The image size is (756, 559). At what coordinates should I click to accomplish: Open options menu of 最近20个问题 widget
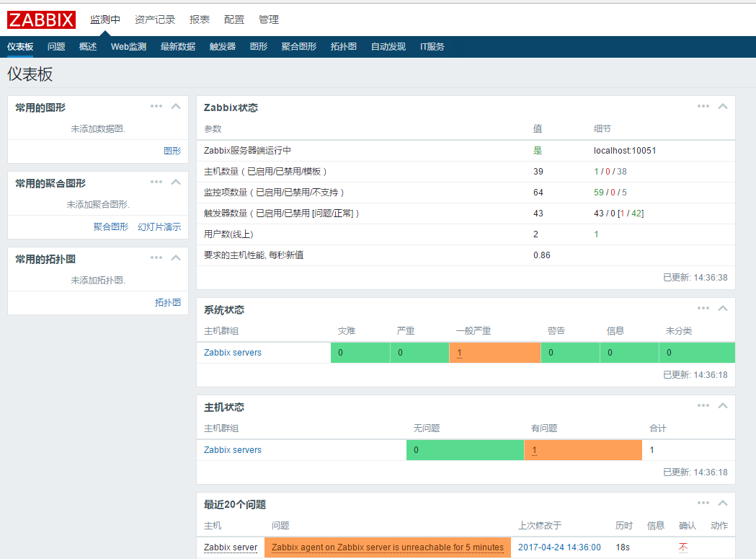pos(703,503)
